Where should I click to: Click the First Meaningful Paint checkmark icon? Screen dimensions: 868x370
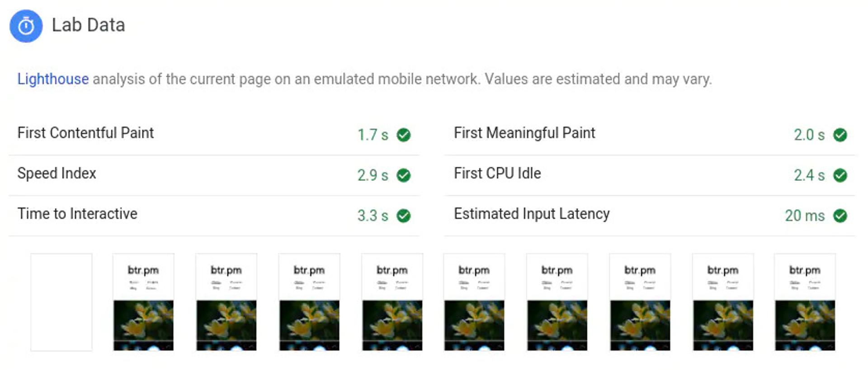[840, 135]
